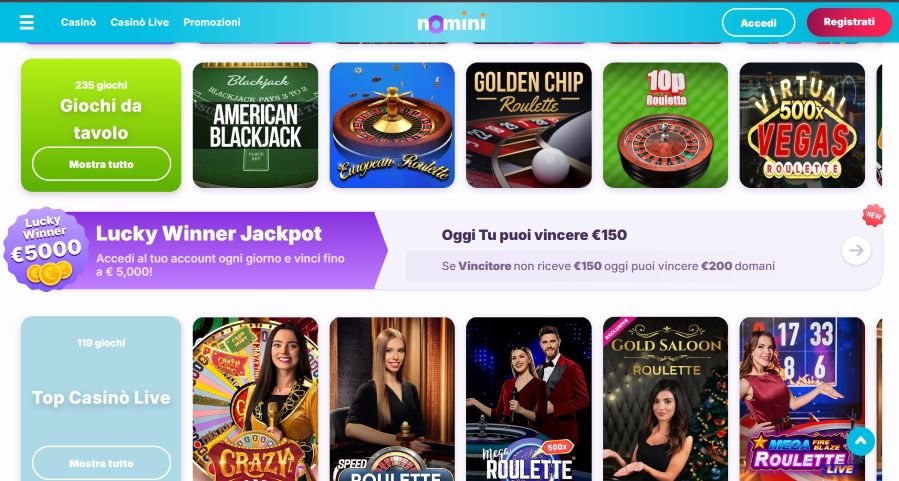Viewport: 899px width, 481px height.
Task: Click the Accedi button
Action: point(758,23)
